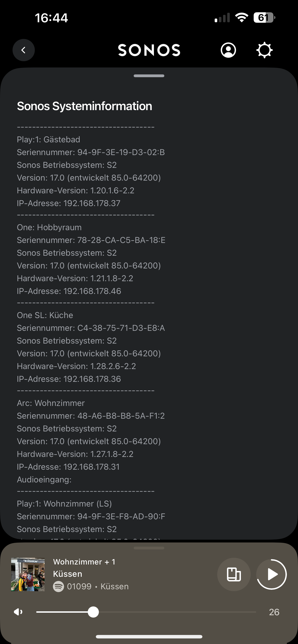Open the Wohnzimmer + 1 room label
Screen dimensions: 298x644
point(84,562)
